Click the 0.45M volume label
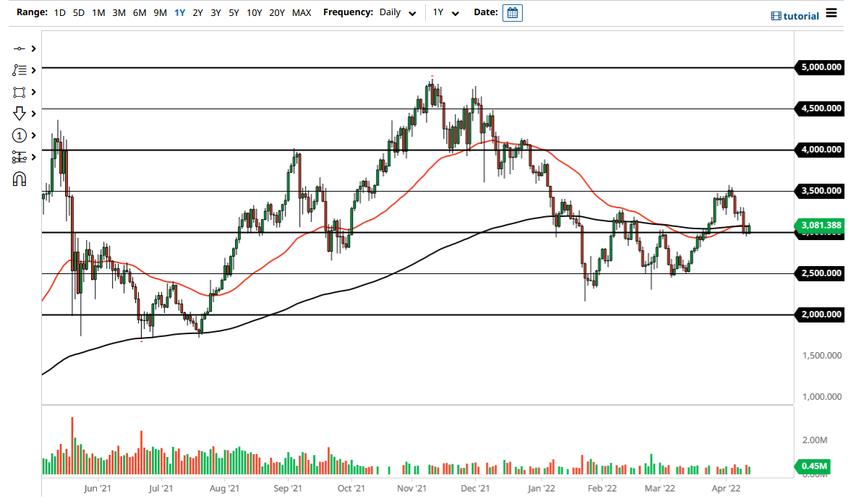Screen dimensions: 851x504 click(x=813, y=466)
